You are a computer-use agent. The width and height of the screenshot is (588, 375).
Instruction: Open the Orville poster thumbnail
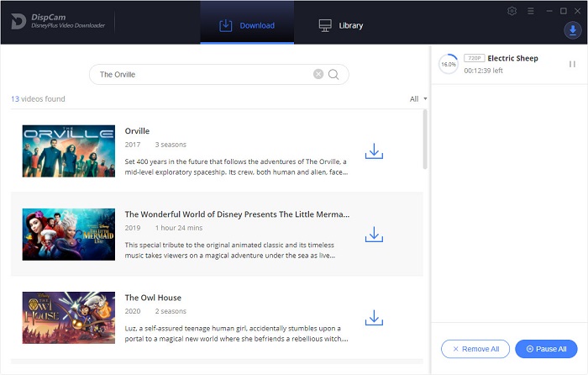(x=69, y=151)
